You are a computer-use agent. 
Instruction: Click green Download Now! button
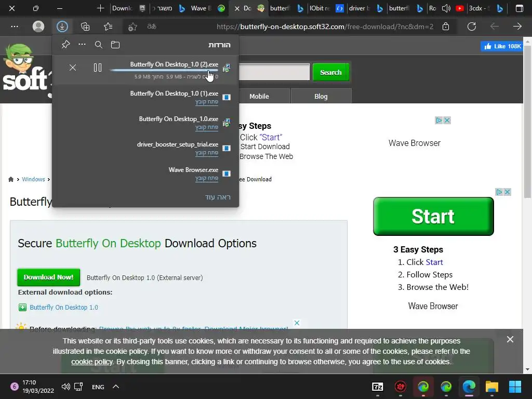tap(48, 277)
